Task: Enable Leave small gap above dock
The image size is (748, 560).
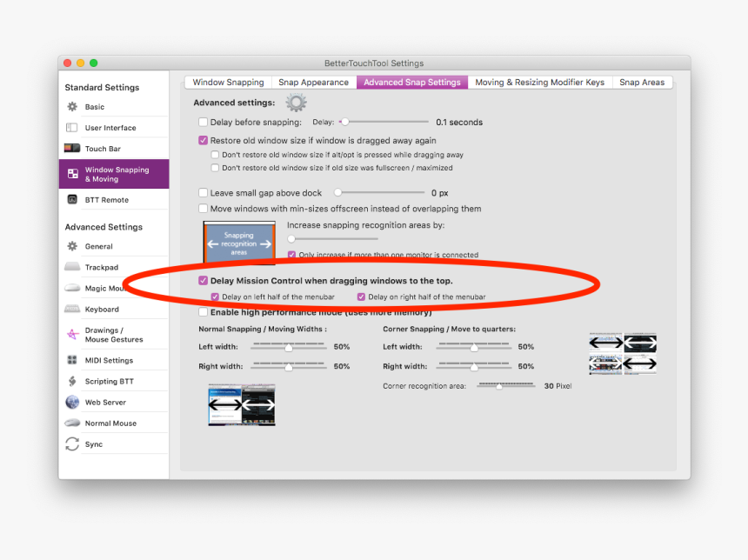Action: click(203, 193)
